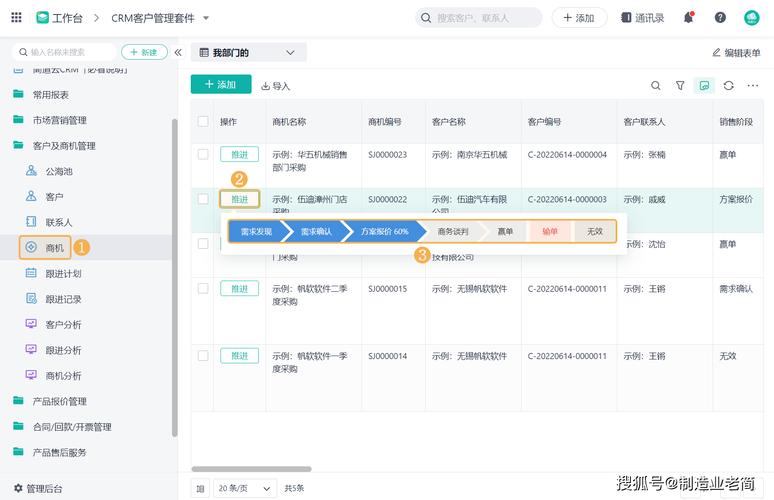This screenshot has width=774, height=500.
Task: Click the 销售阶段 column header
Action: [736, 121]
